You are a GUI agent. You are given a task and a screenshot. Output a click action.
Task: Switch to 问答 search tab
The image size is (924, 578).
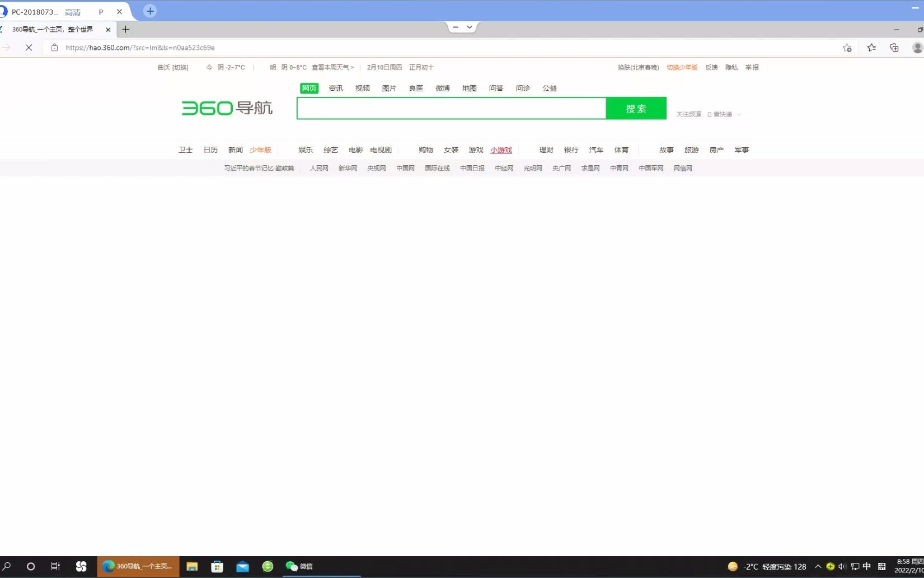496,88
